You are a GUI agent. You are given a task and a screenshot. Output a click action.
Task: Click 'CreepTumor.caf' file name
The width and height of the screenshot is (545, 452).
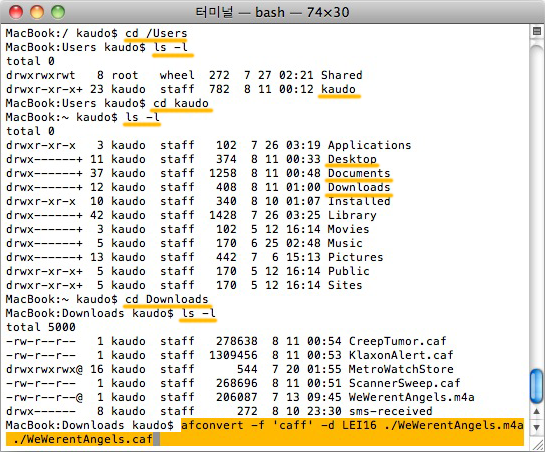(398, 341)
